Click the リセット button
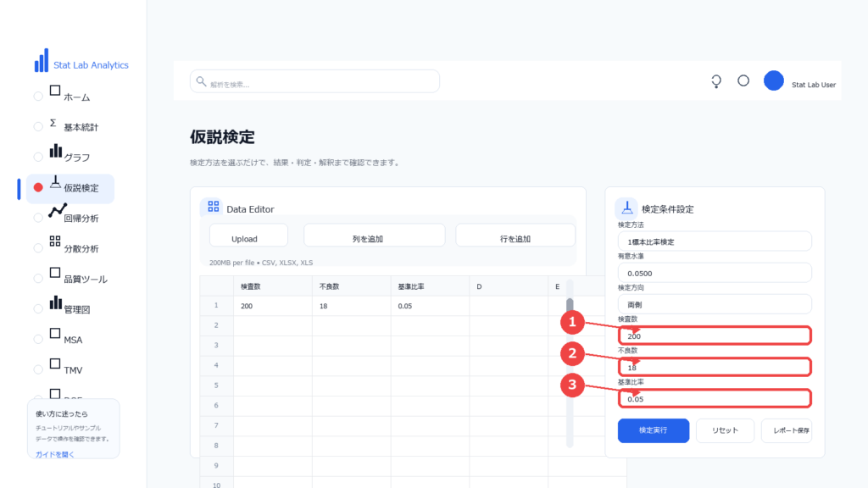This screenshot has height=488, width=868. (726, 430)
